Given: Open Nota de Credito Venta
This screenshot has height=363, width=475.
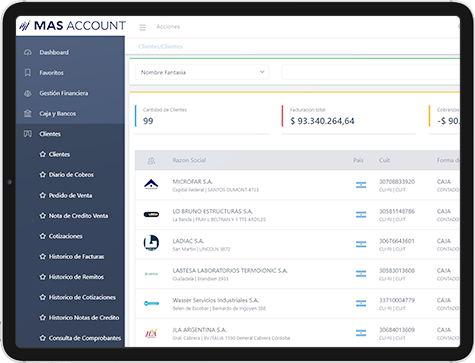Looking at the screenshot, I should [78, 216].
